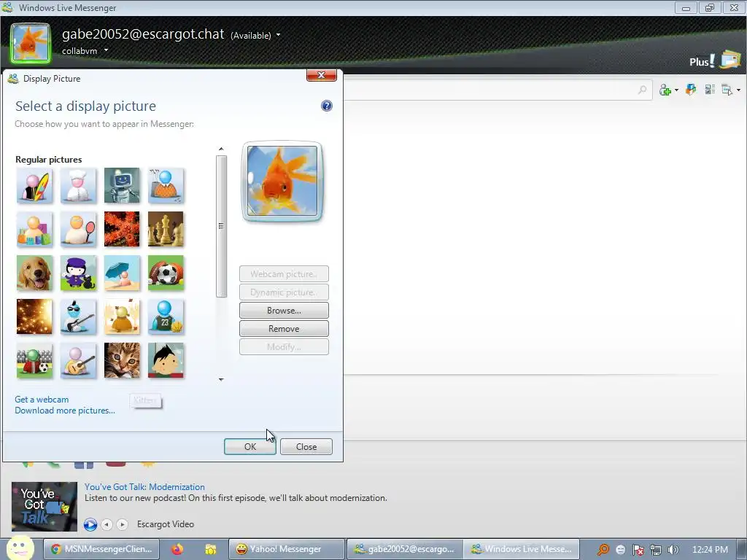
Task: Select the acoustic guitar avatar picture
Action: coord(79,360)
